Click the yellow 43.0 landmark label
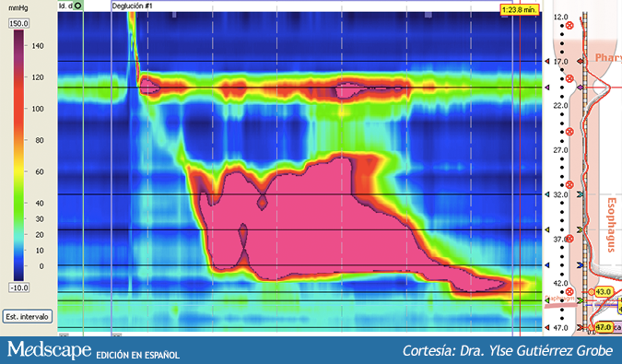The width and height of the screenshot is (622, 364). [x=603, y=292]
